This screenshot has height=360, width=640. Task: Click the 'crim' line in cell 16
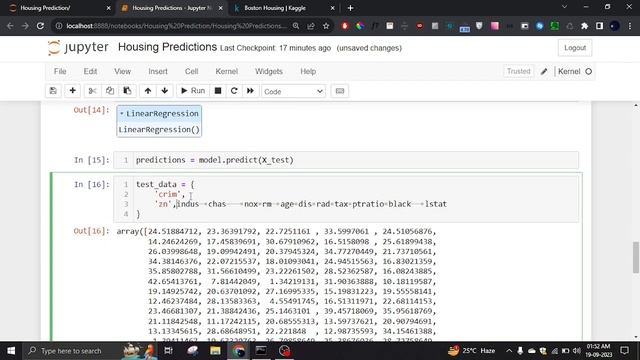[170, 194]
